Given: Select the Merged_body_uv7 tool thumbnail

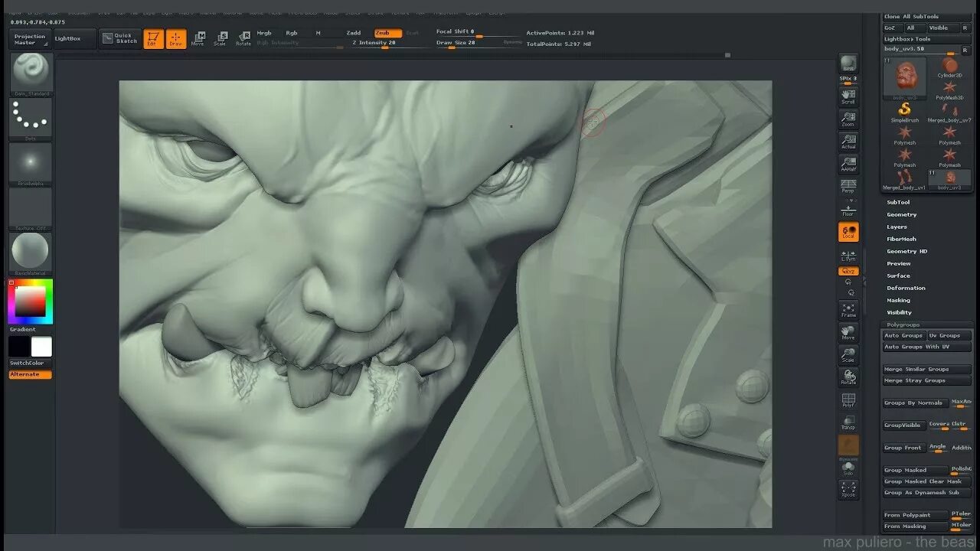Looking at the screenshot, I should pos(949,112).
